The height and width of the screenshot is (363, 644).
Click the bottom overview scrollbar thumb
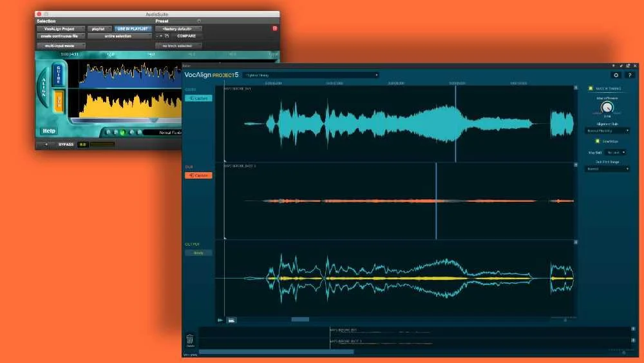[x=276, y=352]
